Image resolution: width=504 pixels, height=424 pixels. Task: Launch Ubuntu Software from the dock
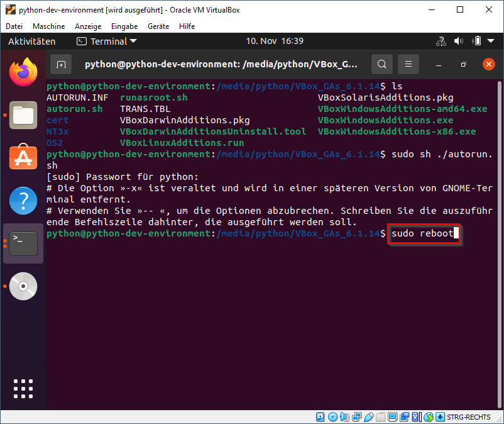23,157
